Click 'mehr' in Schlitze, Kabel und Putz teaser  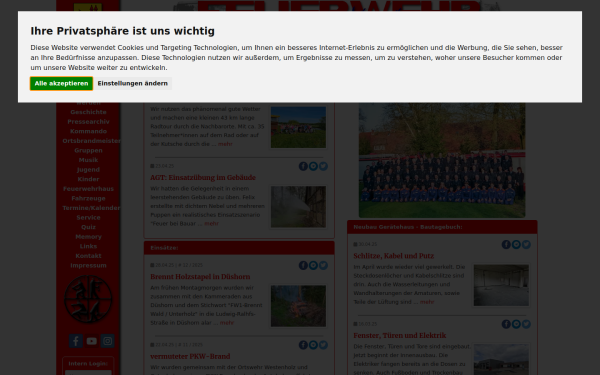pos(427,302)
